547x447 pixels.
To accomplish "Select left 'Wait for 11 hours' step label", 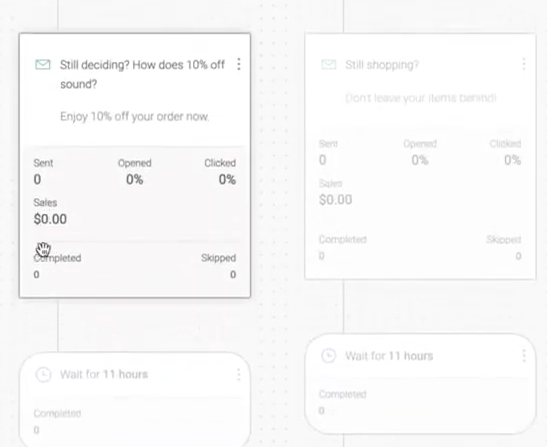I will 104,374.
